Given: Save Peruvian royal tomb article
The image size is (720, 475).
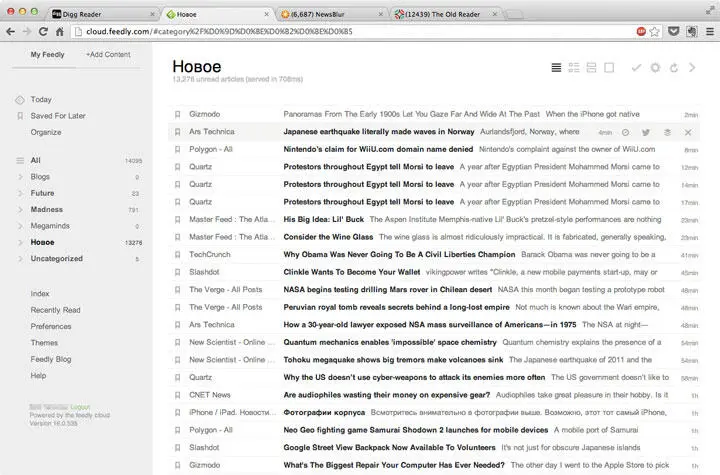Looking at the screenshot, I should 177,307.
